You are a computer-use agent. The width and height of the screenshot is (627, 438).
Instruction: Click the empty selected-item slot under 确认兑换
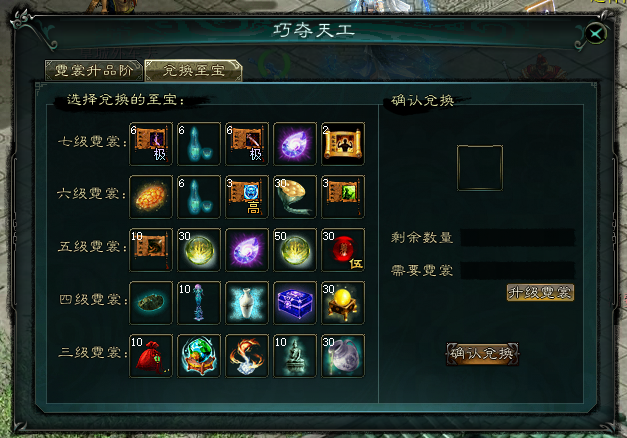tap(480, 168)
